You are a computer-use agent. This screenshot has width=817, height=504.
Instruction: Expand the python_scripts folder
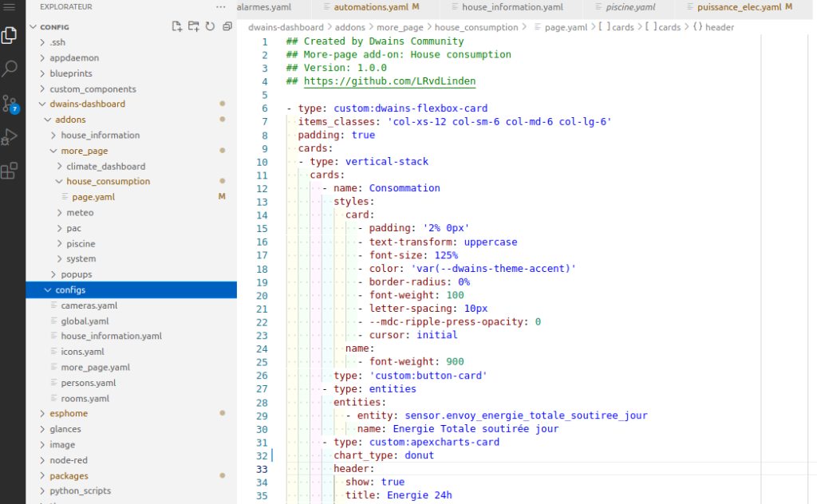(132, 491)
